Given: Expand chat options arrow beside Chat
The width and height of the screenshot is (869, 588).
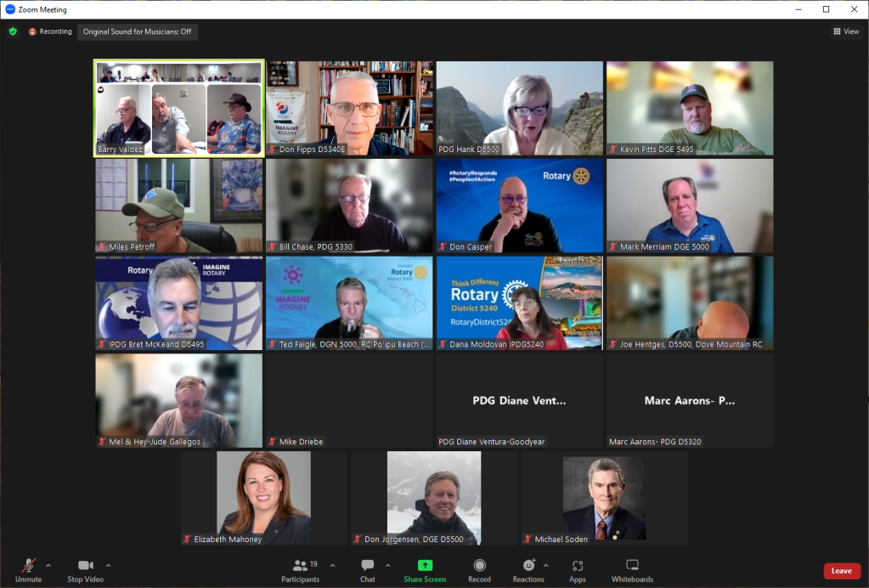Looking at the screenshot, I should pos(387,565).
